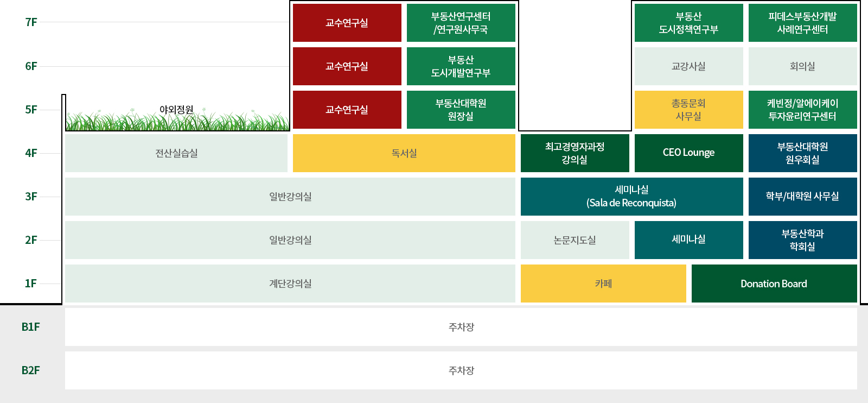The image size is (868, 403).
Task: Click the 7F floor label
Action: coord(31,22)
